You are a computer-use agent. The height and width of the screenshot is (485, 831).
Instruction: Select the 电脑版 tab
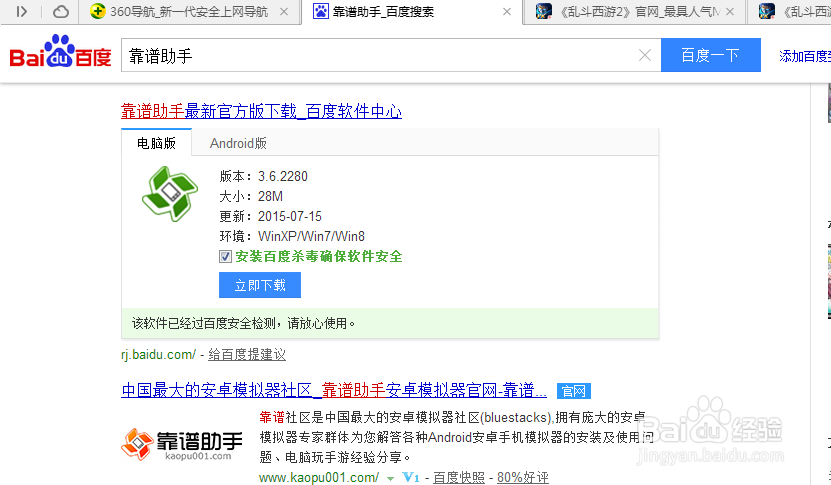coord(156,143)
